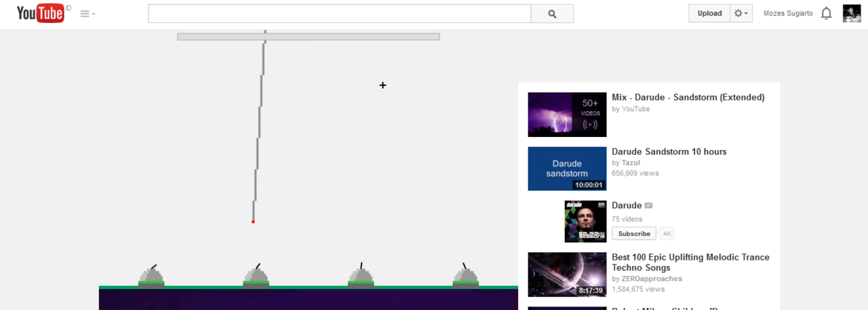868x310 pixels.
Task: Open Mix - Darude - Sandstorm (Extended) title
Action: 688,98
